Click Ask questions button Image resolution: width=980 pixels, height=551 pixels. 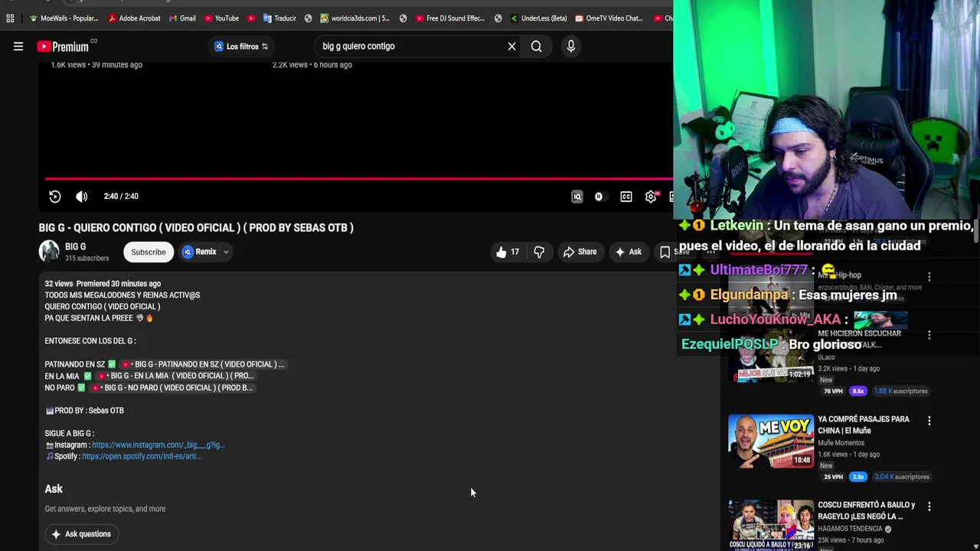pyautogui.click(x=81, y=534)
